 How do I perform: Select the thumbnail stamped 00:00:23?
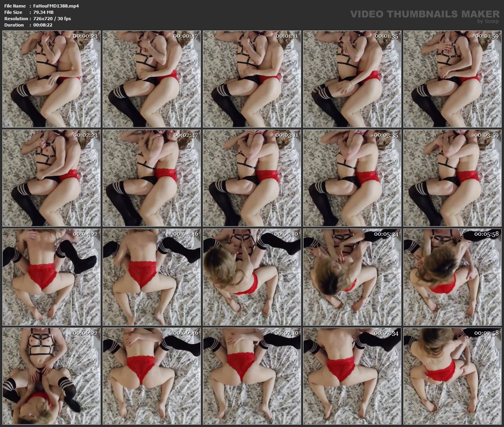[52, 79]
